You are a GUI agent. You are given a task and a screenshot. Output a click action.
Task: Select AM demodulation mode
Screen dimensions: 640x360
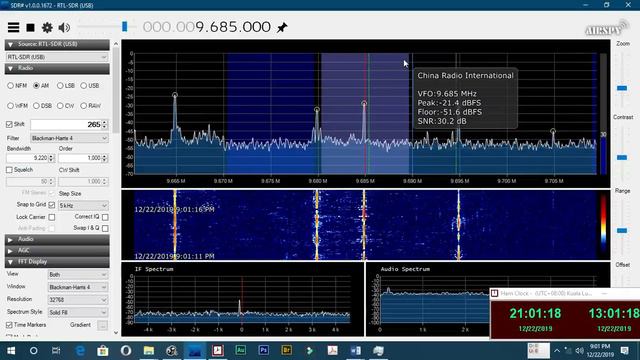(36, 86)
